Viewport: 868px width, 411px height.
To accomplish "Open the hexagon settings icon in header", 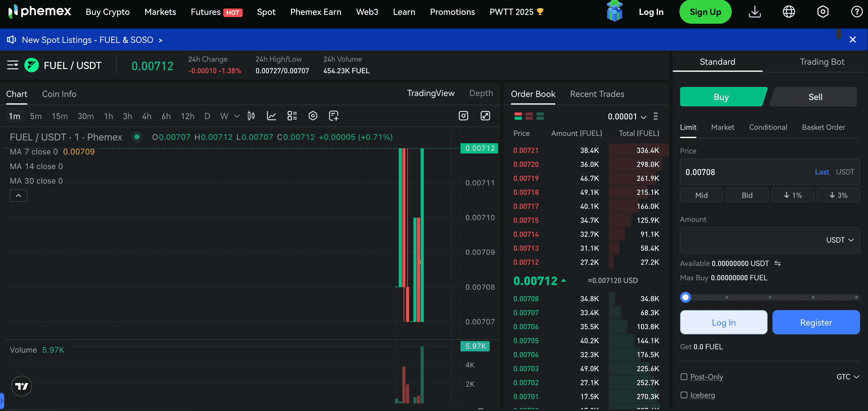I will 822,12.
